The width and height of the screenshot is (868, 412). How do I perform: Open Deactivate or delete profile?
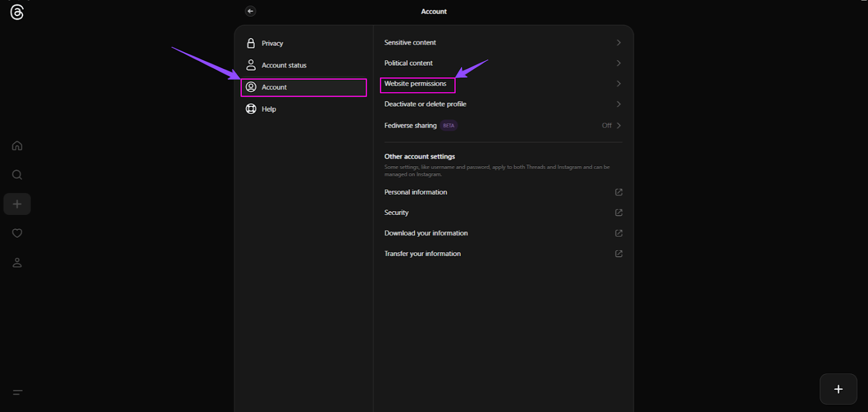[x=503, y=104]
